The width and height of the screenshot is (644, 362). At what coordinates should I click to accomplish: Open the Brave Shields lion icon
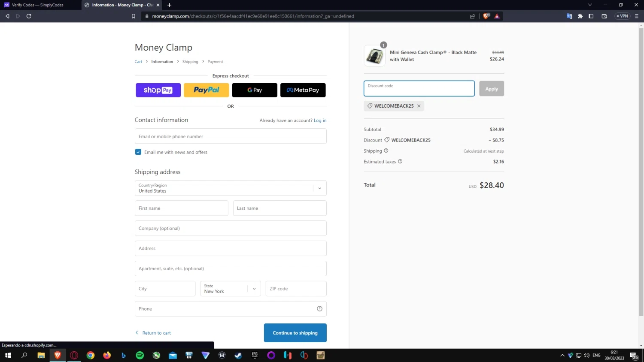tap(486, 16)
